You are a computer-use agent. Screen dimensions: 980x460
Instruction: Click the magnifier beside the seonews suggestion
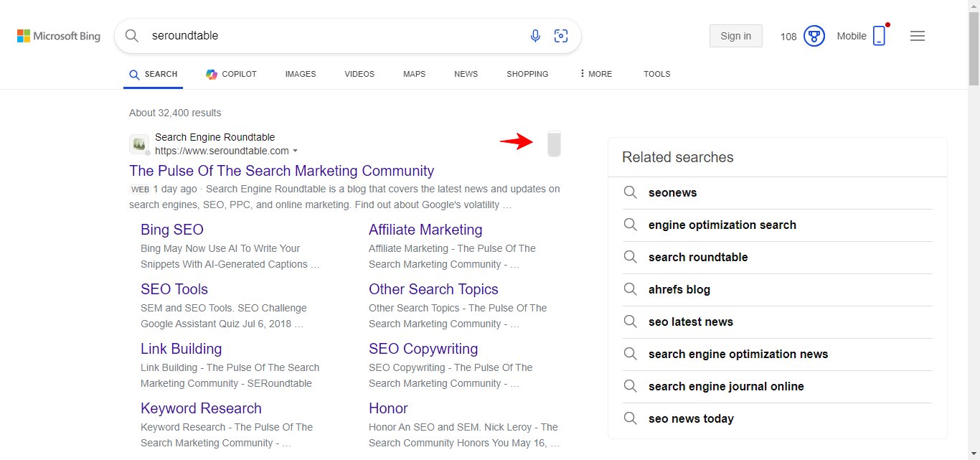click(x=631, y=192)
